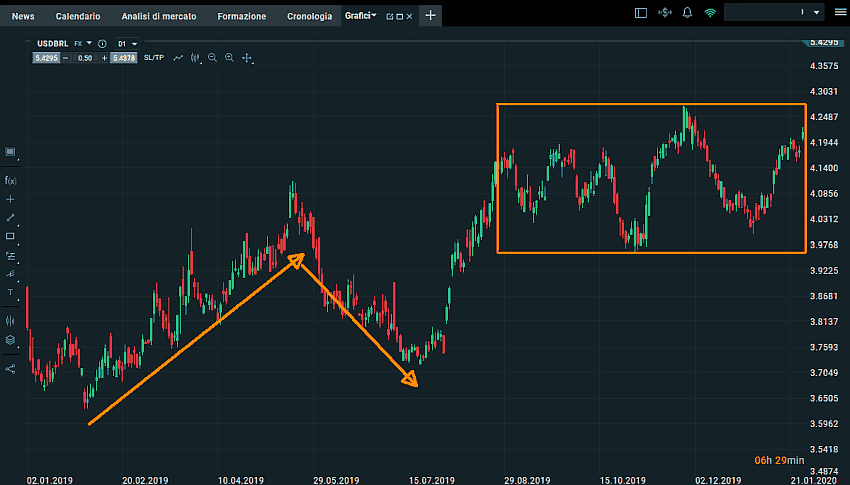
Task: Zoom in the chart
Action: 230,58
